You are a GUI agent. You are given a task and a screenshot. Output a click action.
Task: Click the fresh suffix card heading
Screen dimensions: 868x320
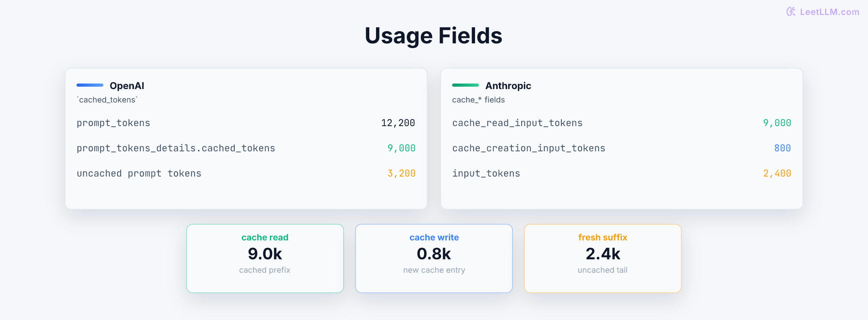602,237
